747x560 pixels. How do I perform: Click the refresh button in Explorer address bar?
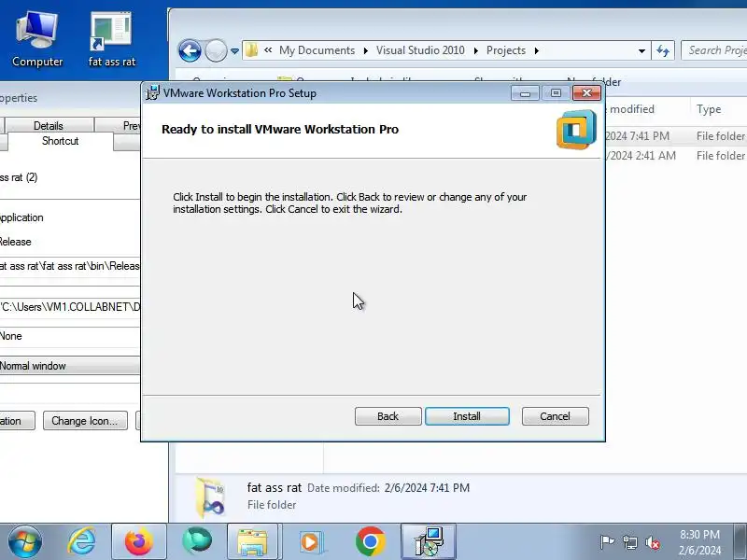pos(663,51)
